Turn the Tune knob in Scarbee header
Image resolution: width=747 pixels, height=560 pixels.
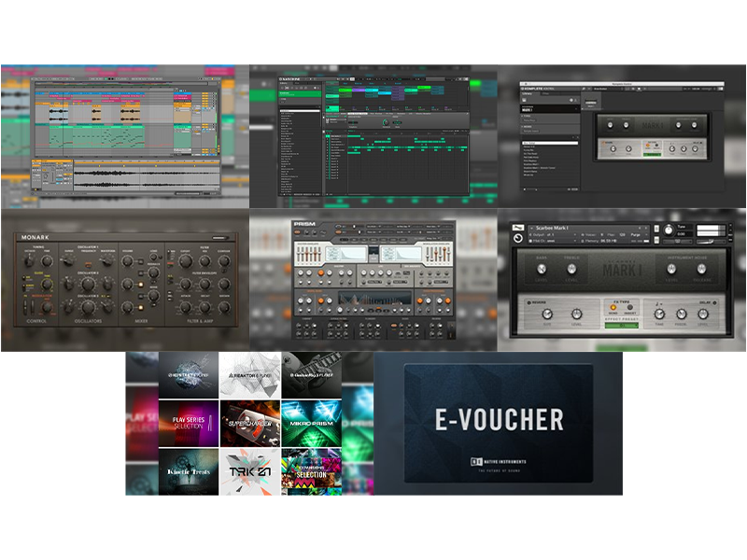click(669, 230)
